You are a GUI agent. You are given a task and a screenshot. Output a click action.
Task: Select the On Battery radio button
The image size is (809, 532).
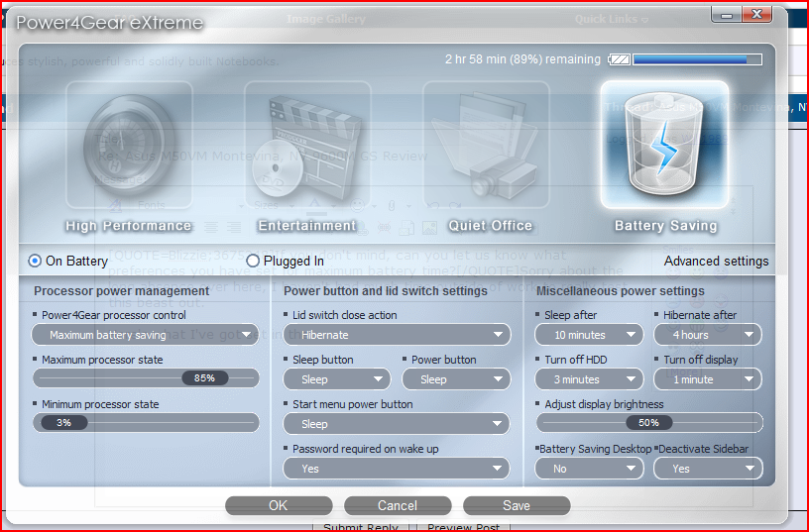35,261
